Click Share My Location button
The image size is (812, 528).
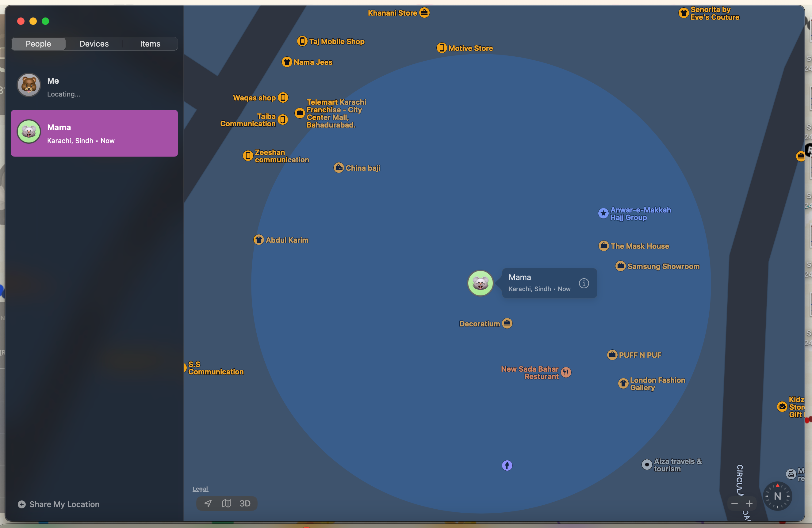coord(59,504)
